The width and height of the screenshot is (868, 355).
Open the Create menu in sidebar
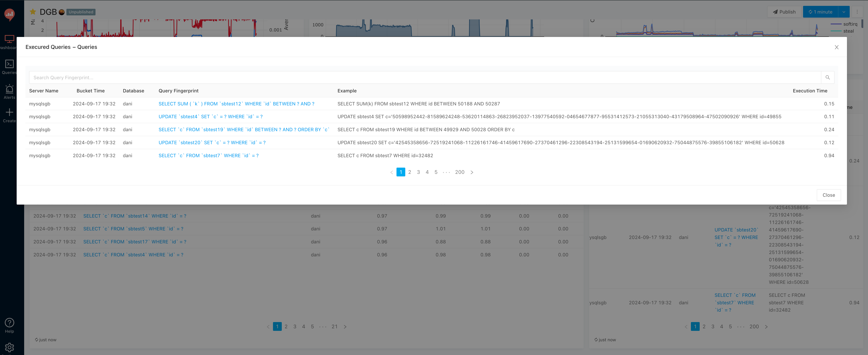coord(9,116)
